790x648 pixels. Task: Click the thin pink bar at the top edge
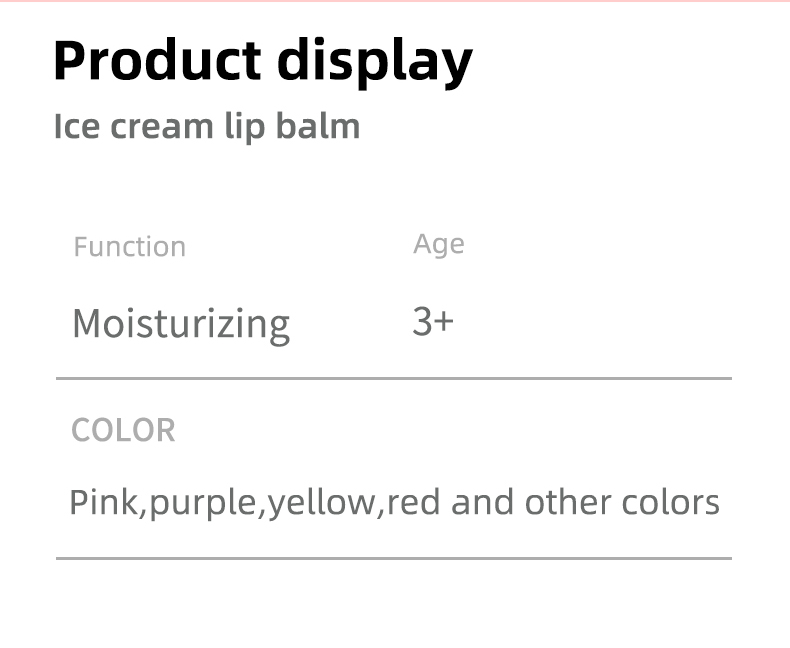click(394, 1)
